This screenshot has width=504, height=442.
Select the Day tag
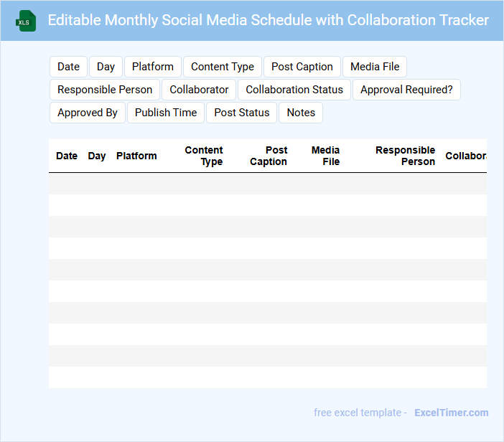pos(106,67)
